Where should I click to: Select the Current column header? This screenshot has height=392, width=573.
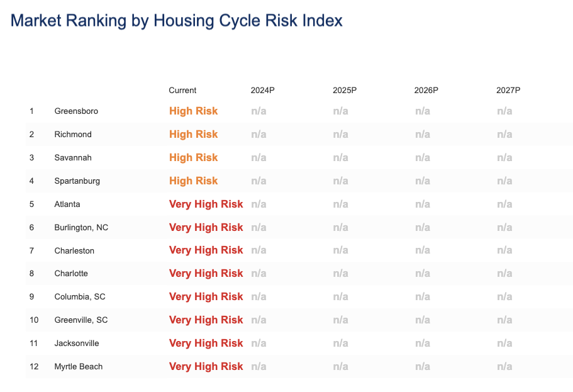click(x=182, y=90)
